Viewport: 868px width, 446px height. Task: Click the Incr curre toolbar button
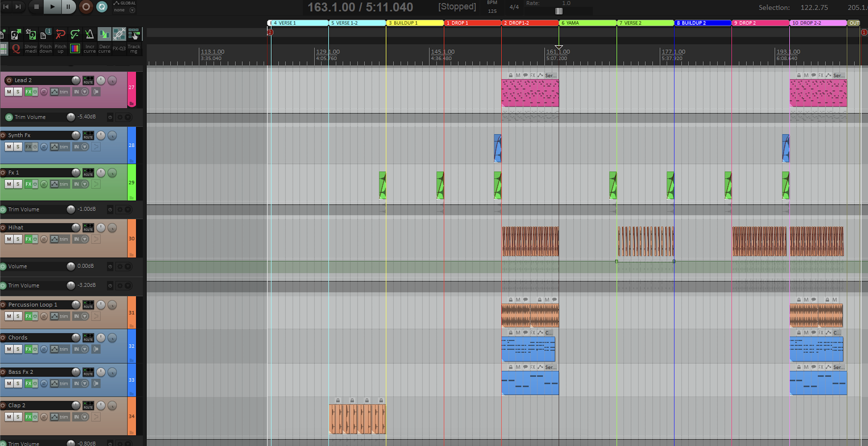point(90,49)
